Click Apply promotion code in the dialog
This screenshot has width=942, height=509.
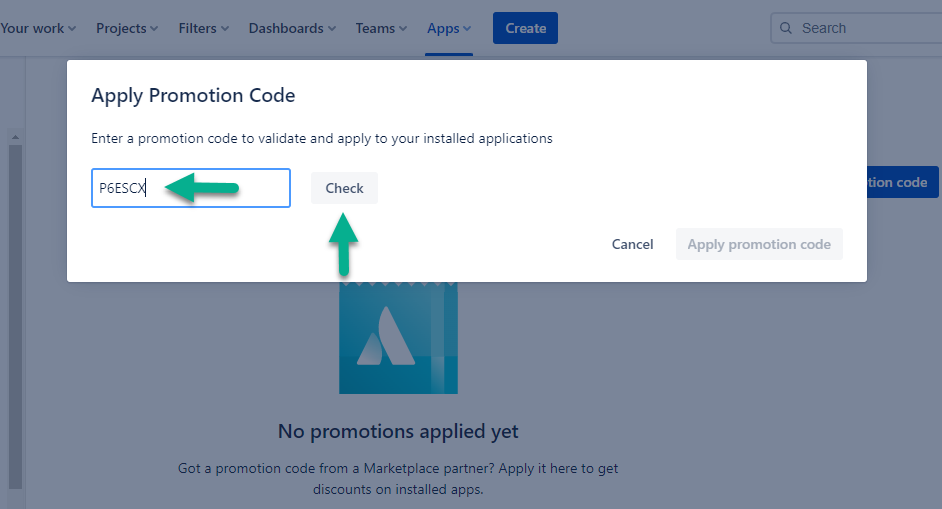(759, 244)
